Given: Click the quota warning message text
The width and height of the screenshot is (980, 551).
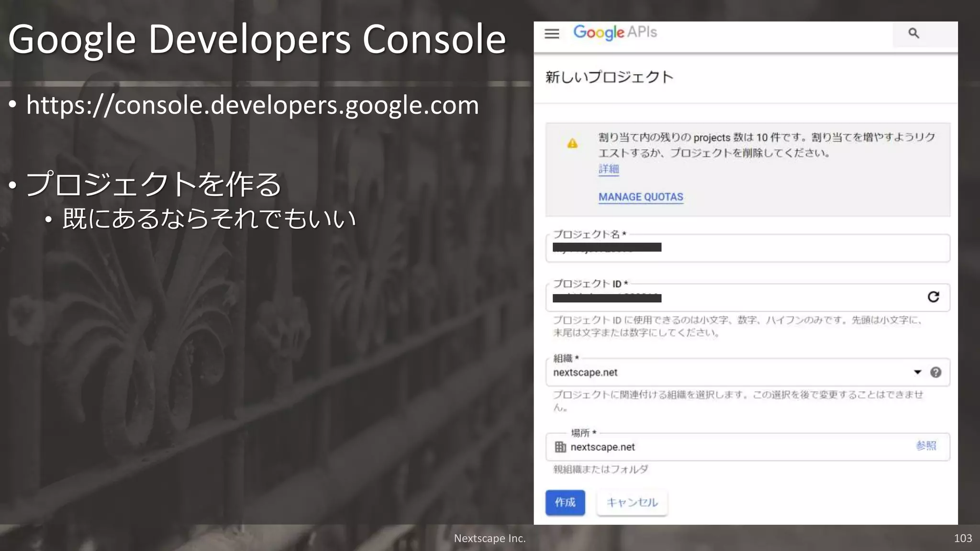Looking at the screenshot, I should coord(767,145).
